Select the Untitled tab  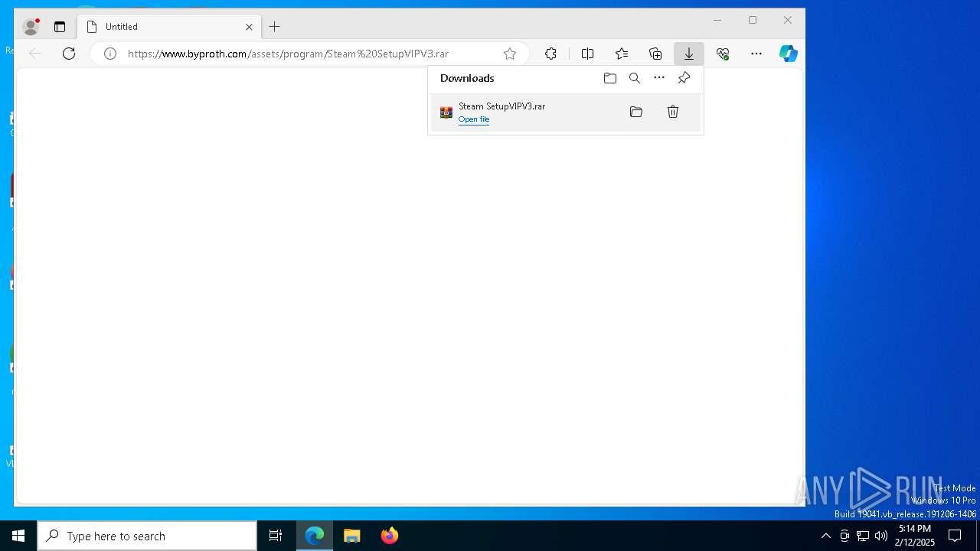click(x=170, y=27)
